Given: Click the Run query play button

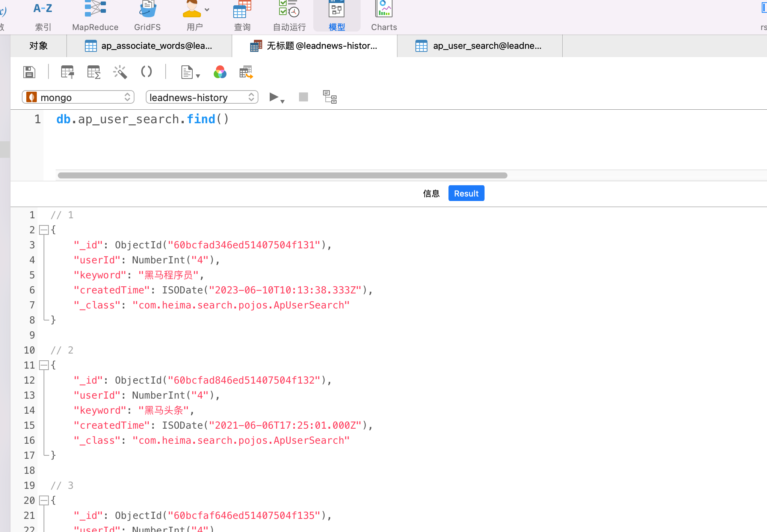Looking at the screenshot, I should click(x=274, y=97).
